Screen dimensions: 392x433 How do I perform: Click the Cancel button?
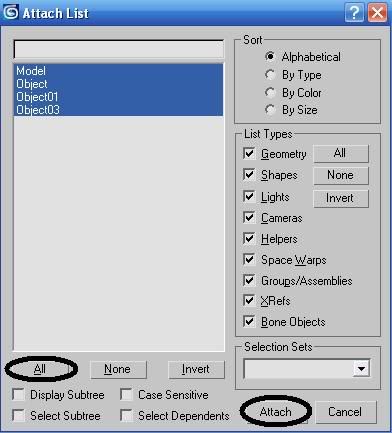(x=345, y=412)
